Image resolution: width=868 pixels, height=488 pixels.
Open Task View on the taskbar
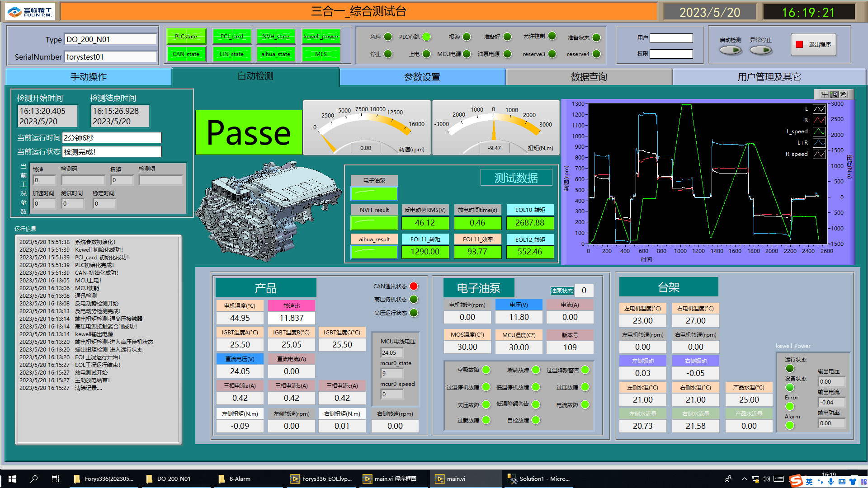click(x=56, y=479)
